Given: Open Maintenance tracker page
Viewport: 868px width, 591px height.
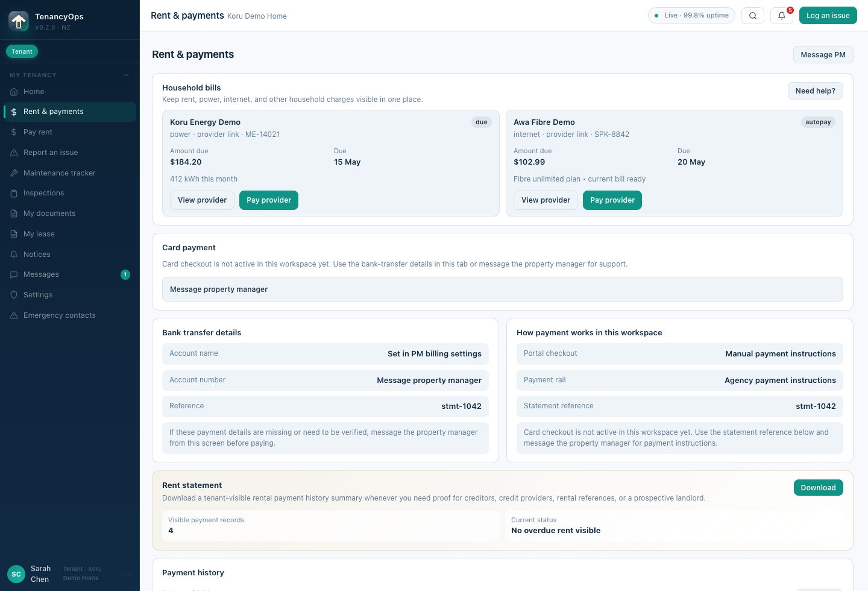Looking at the screenshot, I should [x=70, y=173].
